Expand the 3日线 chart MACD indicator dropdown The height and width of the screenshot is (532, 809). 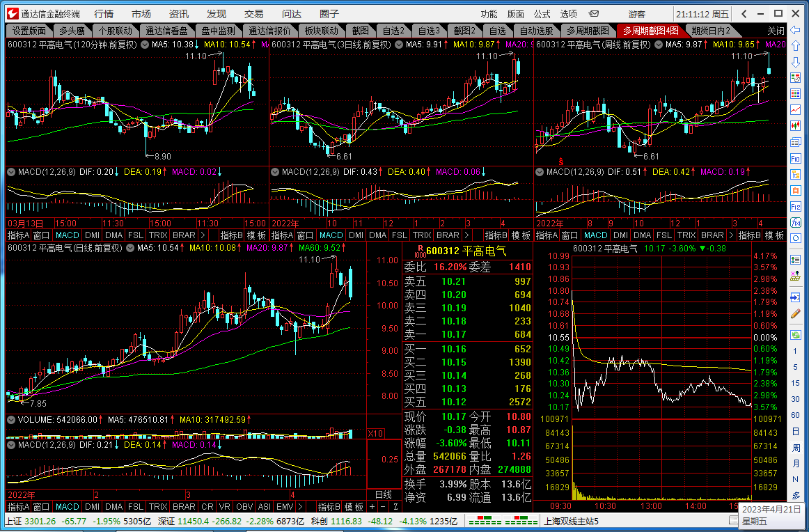pyautogui.click(x=276, y=172)
